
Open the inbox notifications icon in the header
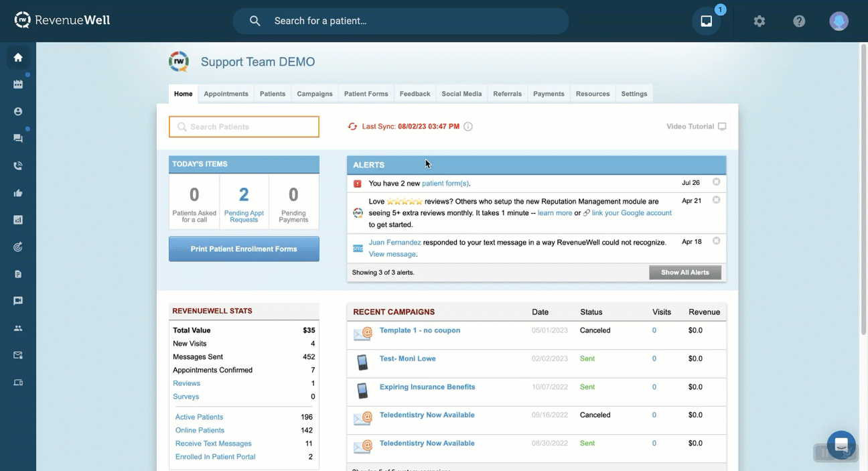coord(707,21)
